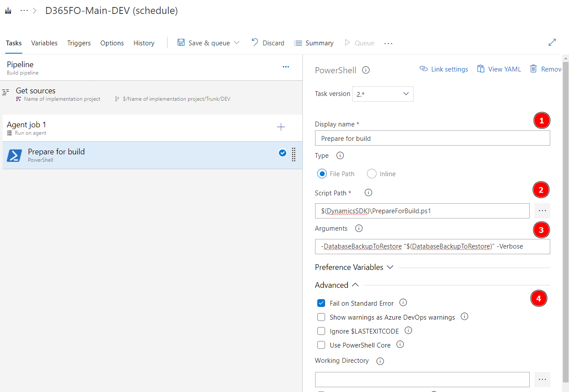
Task: Click the Arguments info icon
Action: pyautogui.click(x=359, y=228)
